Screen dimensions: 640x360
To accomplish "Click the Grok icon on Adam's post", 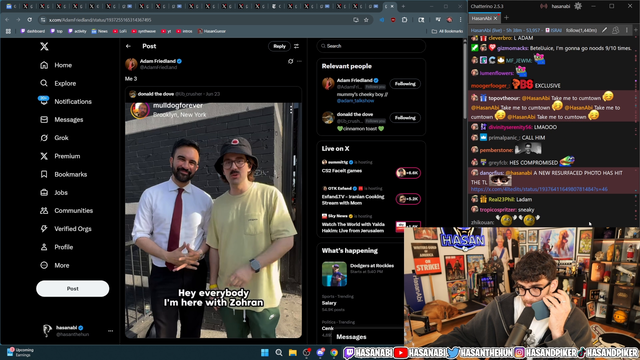I will click(291, 61).
